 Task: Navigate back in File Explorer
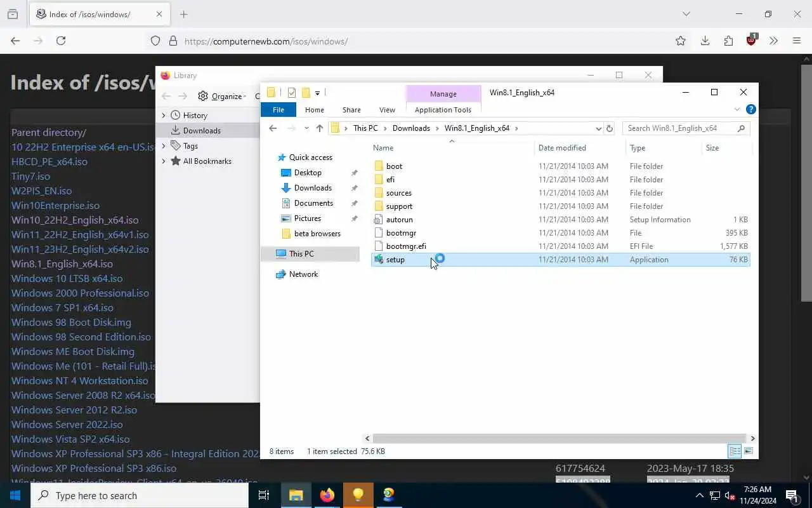coord(273,128)
